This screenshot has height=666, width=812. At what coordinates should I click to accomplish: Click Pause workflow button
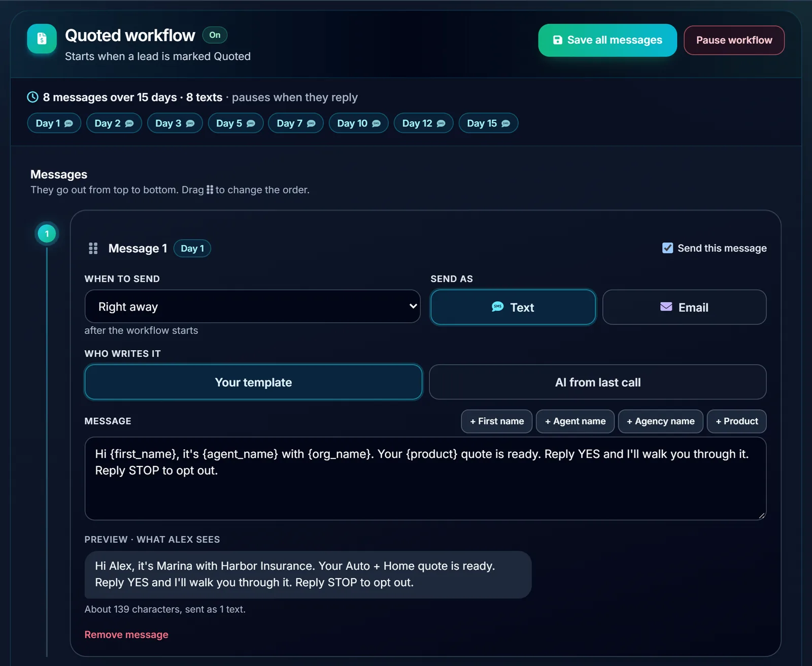click(x=734, y=40)
